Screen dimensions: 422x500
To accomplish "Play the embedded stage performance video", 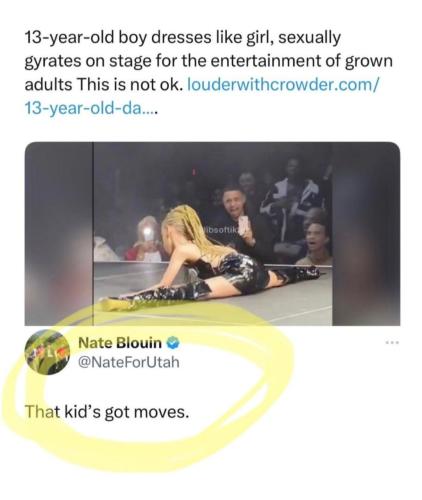I will (x=212, y=234).
